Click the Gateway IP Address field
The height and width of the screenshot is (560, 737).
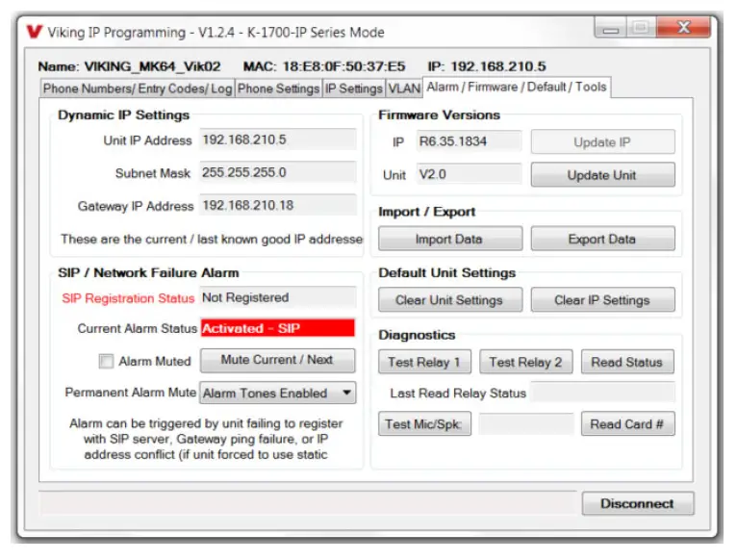[278, 206]
